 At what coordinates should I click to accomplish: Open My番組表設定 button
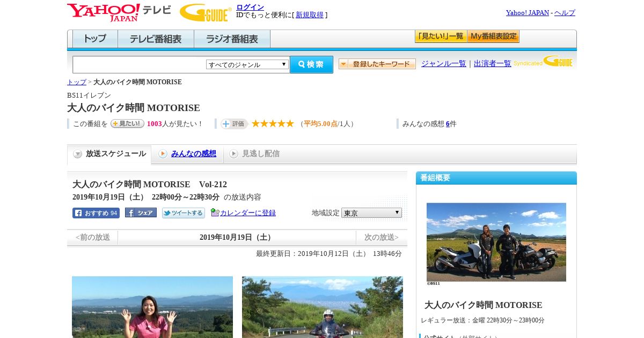point(494,36)
